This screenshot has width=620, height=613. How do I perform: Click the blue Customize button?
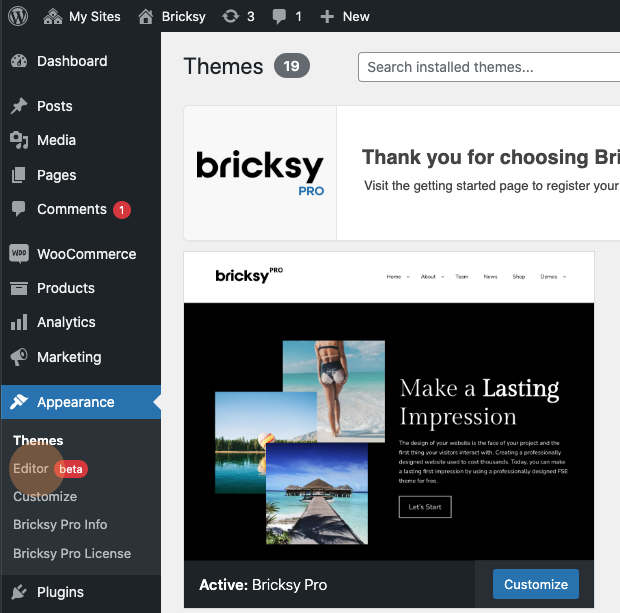(x=536, y=584)
